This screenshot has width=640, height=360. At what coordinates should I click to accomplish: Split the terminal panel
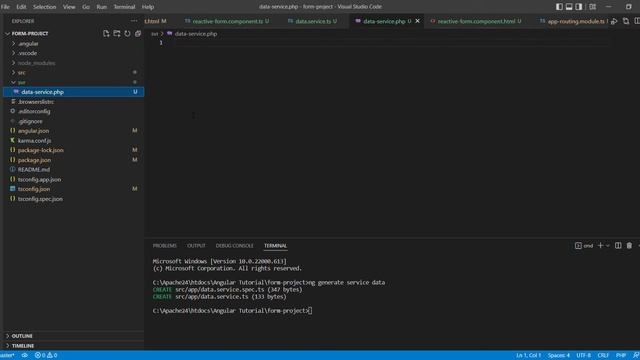pyautogui.click(x=618, y=246)
